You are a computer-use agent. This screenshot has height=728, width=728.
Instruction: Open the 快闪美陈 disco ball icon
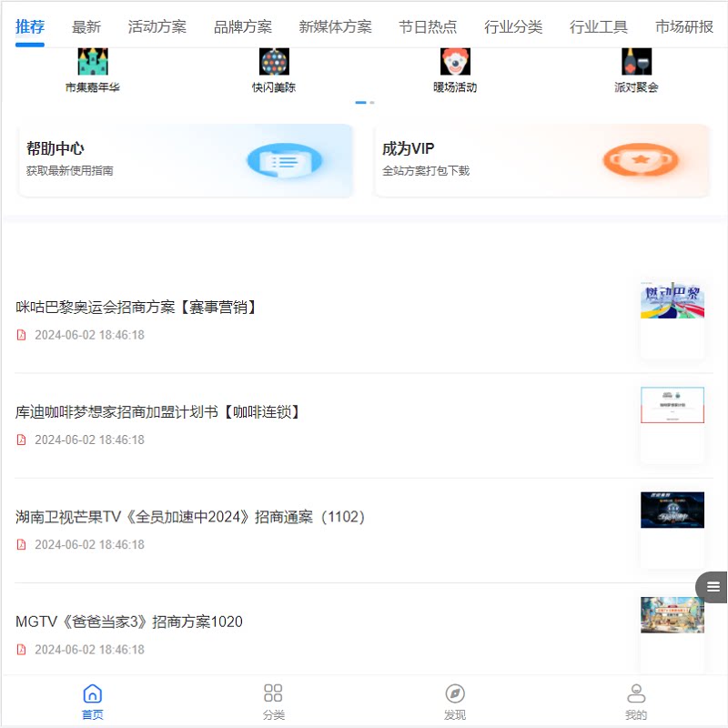point(274,61)
